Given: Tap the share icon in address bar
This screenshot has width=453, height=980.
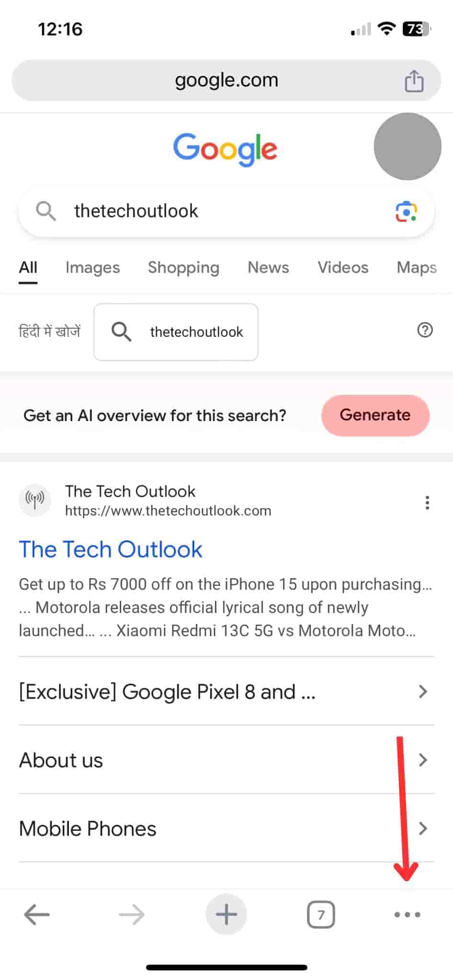Looking at the screenshot, I should [414, 81].
